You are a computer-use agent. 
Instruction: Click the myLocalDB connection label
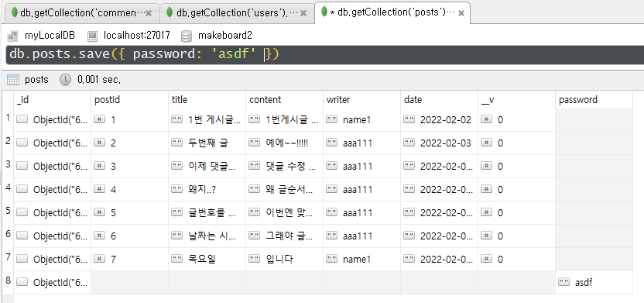pyautogui.click(x=50, y=36)
